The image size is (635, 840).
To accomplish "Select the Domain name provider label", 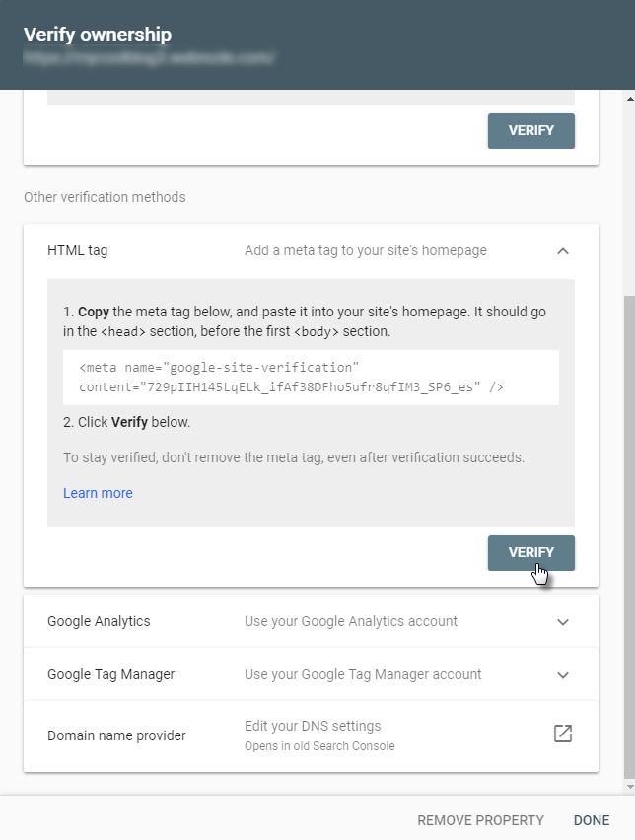I will pos(116,735).
